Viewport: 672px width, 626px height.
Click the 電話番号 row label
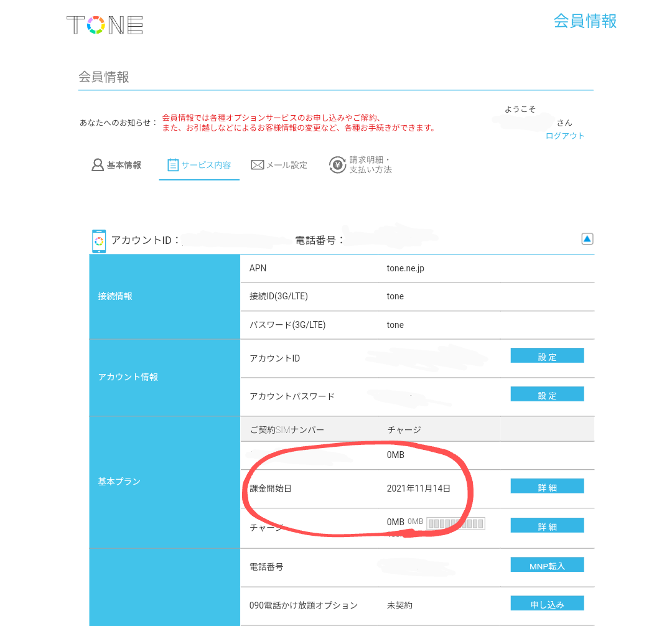pyautogui.click(x=266, y=567)
